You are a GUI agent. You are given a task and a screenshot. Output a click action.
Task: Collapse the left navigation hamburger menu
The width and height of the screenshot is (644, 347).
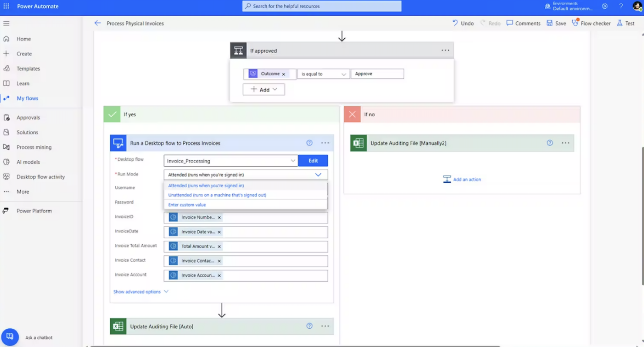(6, 24)
